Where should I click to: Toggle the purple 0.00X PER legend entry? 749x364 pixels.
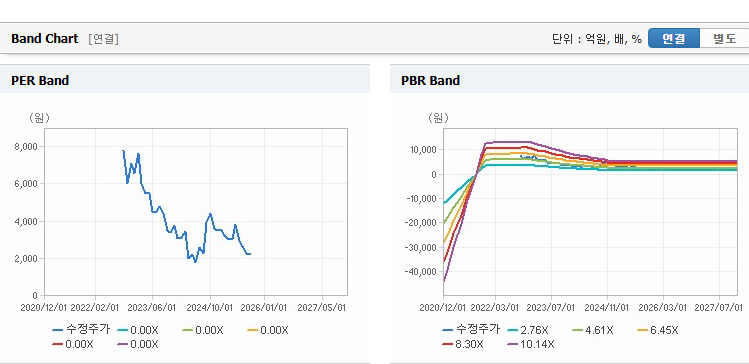click(138, 344)
